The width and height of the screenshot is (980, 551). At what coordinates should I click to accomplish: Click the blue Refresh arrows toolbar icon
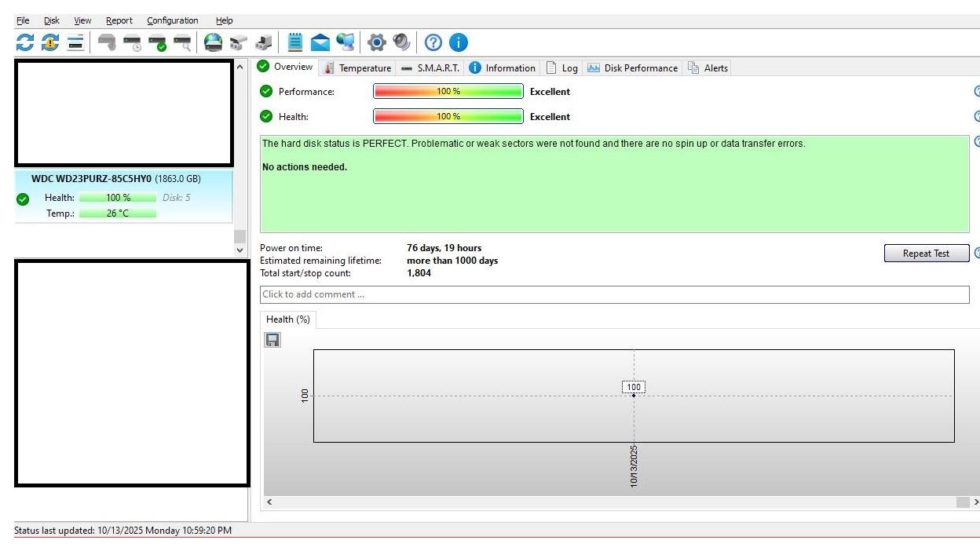25,42
